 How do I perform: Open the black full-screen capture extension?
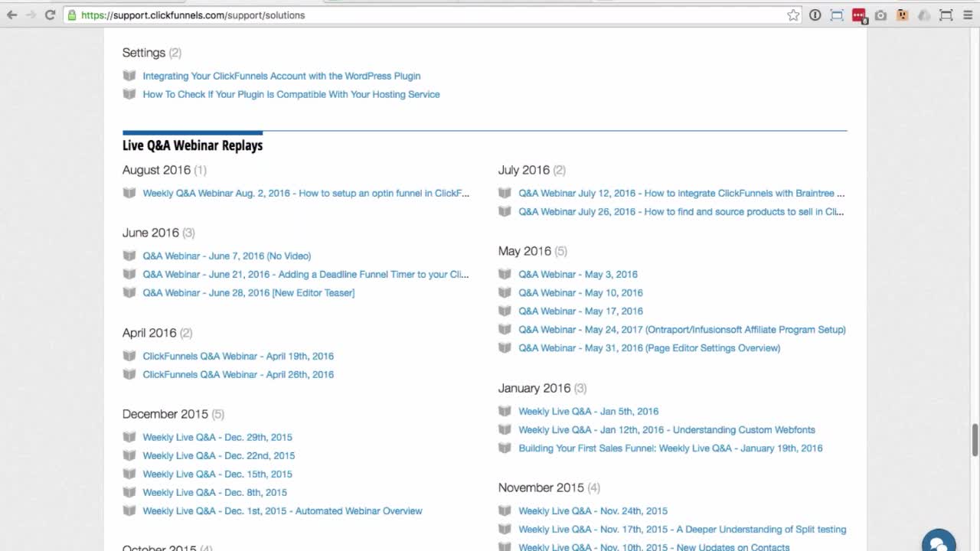tap(946, 15)
